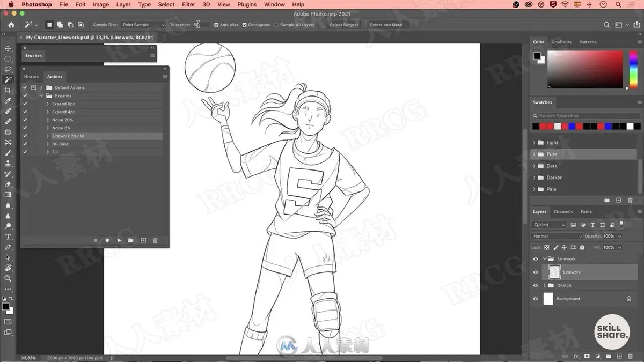This screenshot has width=644, height=362.
Task: Toggle checkmark for BG Base action
Action: [25, 144]
